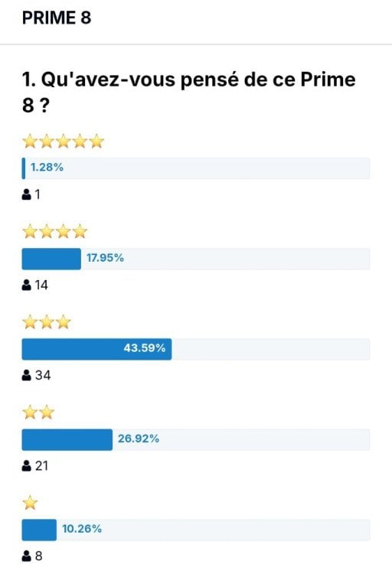Click the voter icon showing 34 votes

26,375
